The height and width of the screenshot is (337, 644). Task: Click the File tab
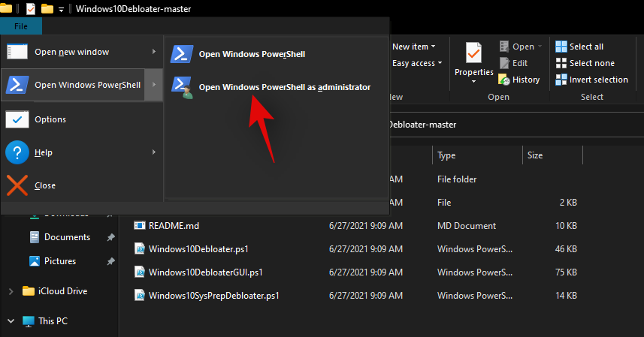(x=21, y=26)
